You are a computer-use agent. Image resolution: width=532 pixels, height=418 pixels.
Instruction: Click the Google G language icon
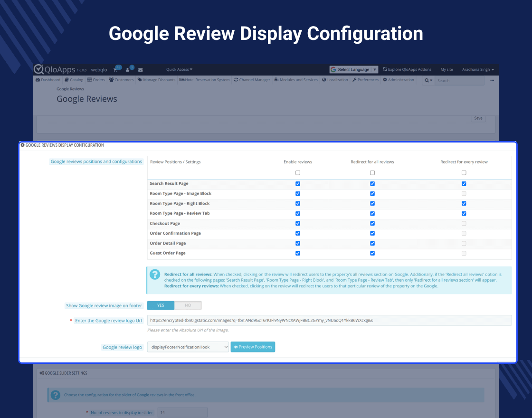333,69
